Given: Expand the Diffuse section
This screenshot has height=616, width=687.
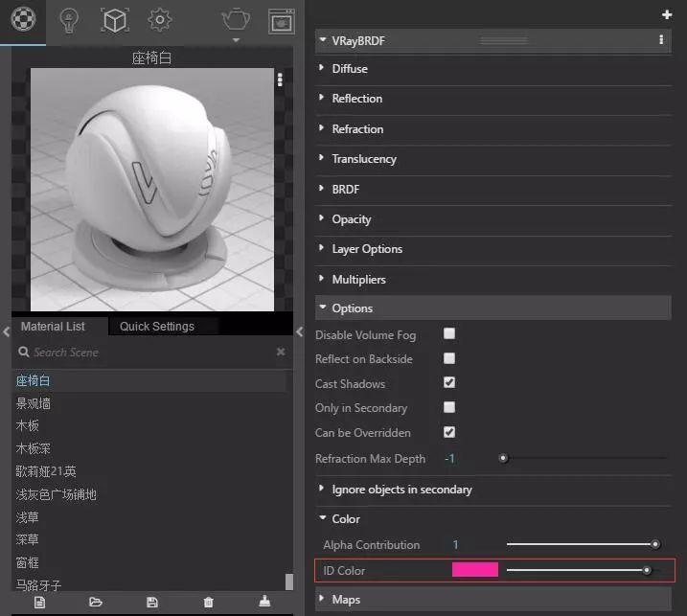Looking at the screenshot, I should coord(322,67).
